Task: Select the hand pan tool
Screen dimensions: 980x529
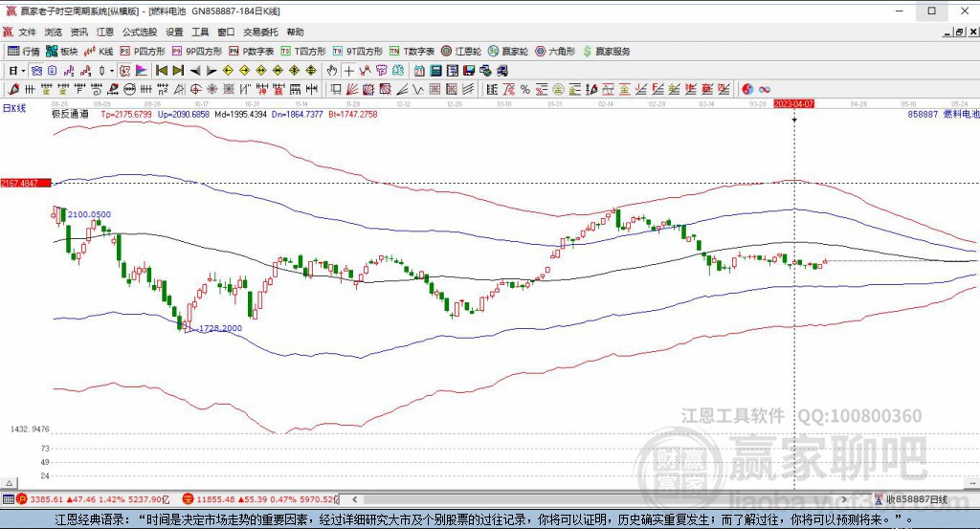Action: [332, 71]
